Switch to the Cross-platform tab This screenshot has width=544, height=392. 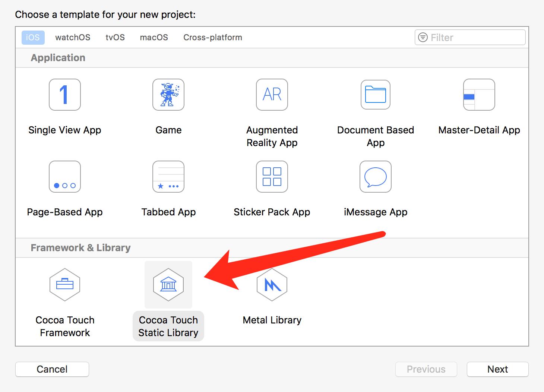(x=213, y=37)
